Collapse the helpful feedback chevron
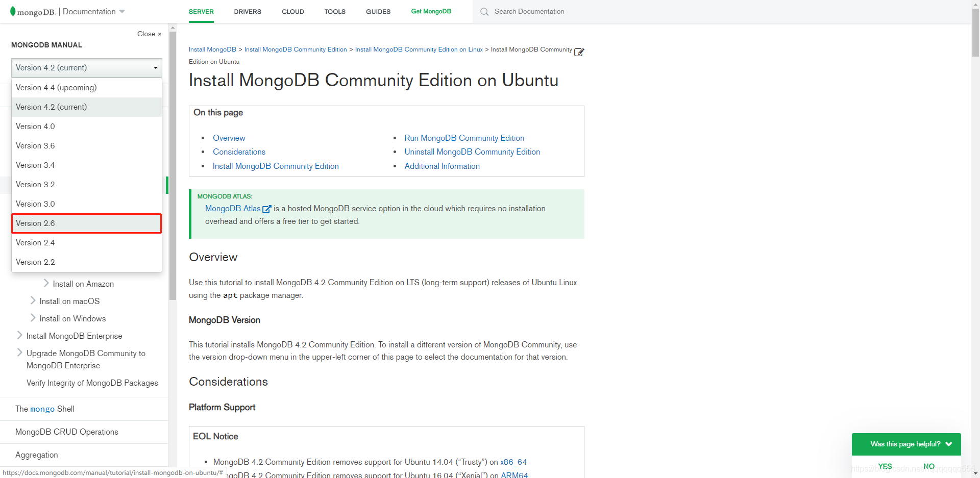The image size is (980, 478). click(x=949, y=444)
